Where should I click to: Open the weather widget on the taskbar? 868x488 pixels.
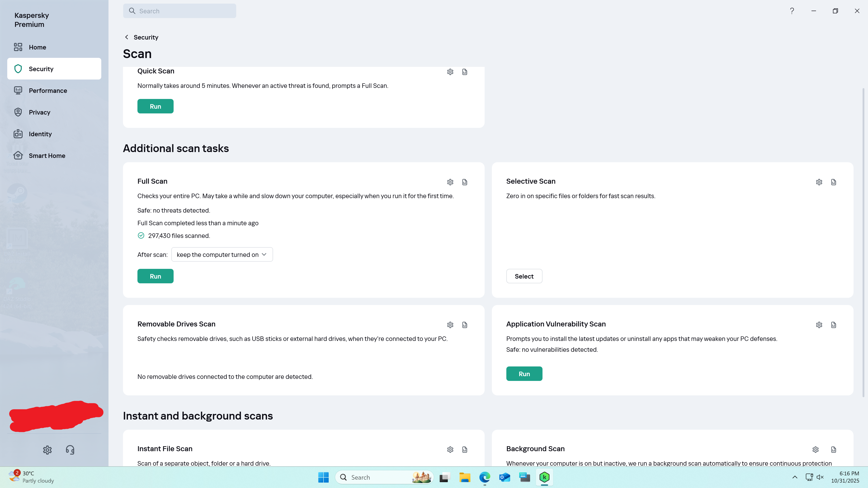point(31,477)
